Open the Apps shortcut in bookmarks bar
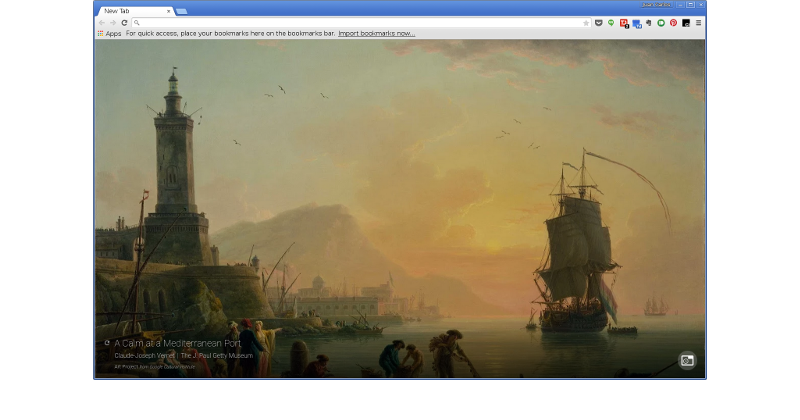This screenshot has width=800, height=420. pos(109,33)
